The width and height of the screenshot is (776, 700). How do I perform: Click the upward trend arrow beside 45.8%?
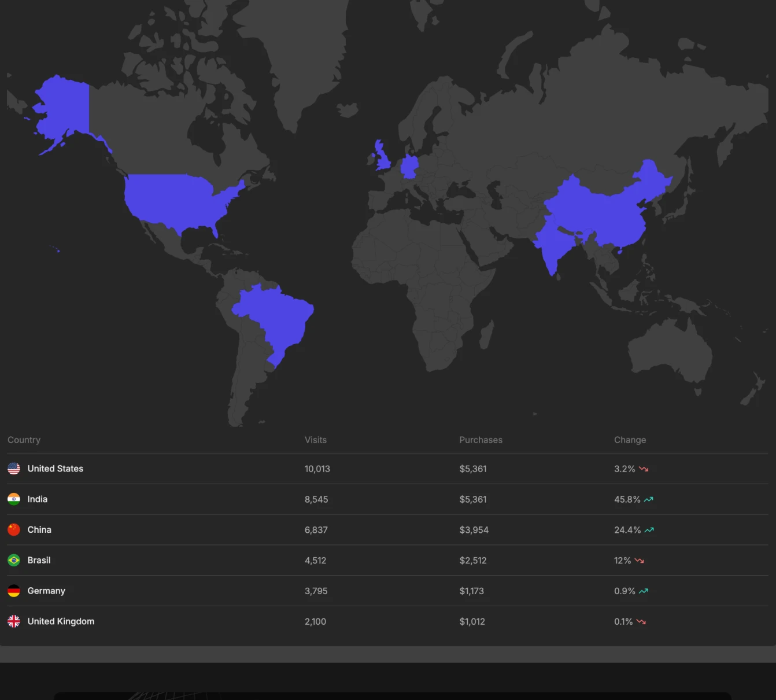tap(648, 499)
